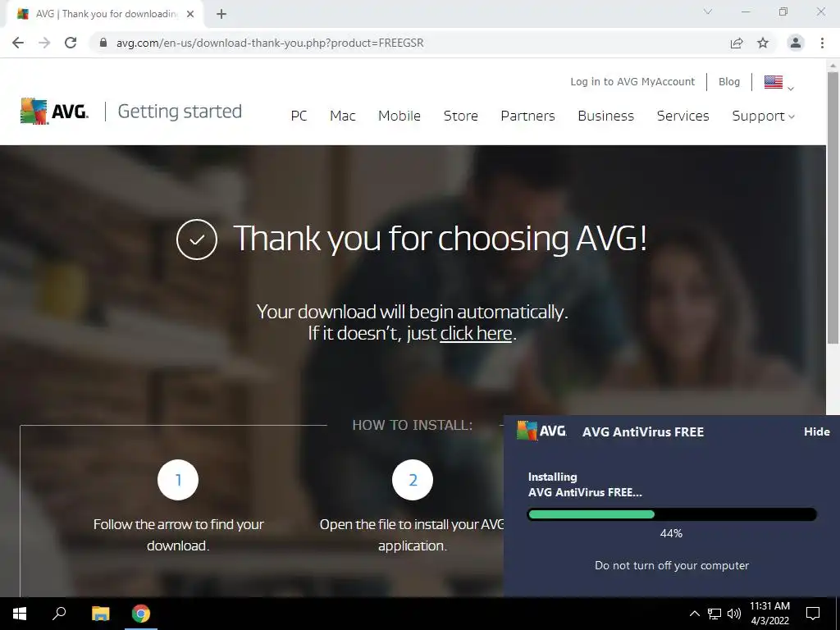The image size is (840, 630).
Task: Click the AVG logo in the site header
Action: pyautogui.click(x=54, y=111)
